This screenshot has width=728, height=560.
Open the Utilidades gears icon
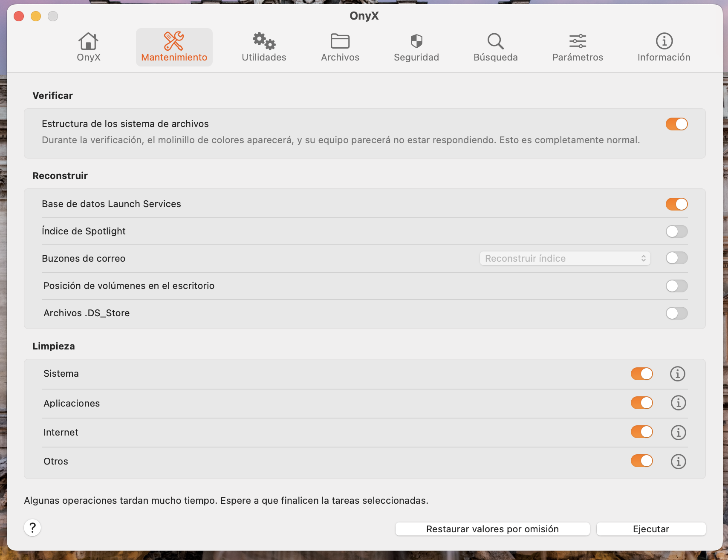[x=264, y=41]
